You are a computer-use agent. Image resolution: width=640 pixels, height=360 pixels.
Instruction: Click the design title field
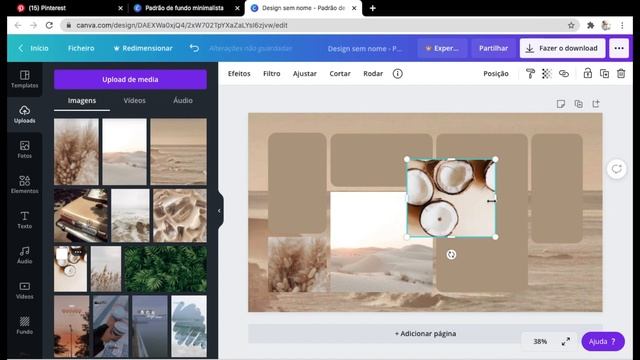365,48
